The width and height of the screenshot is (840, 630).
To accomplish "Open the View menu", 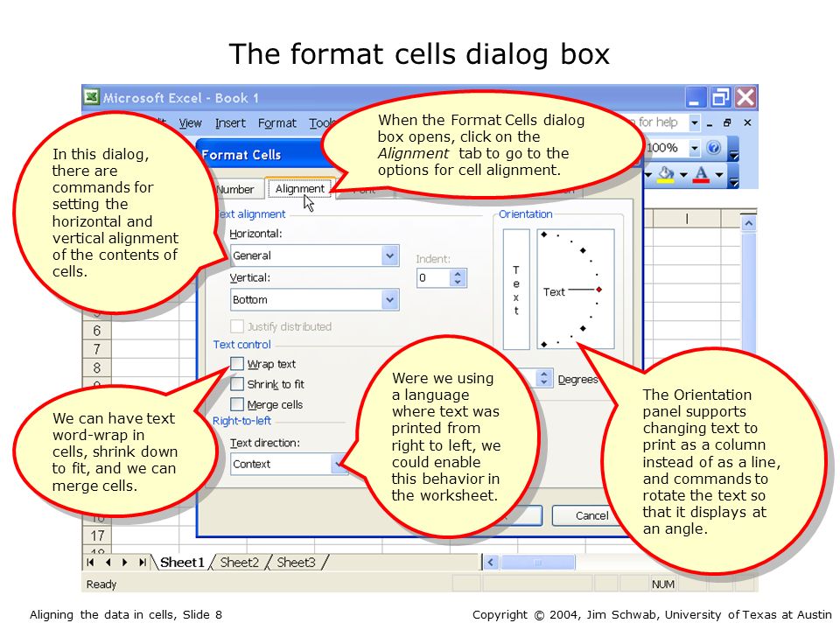I will 190,123.
